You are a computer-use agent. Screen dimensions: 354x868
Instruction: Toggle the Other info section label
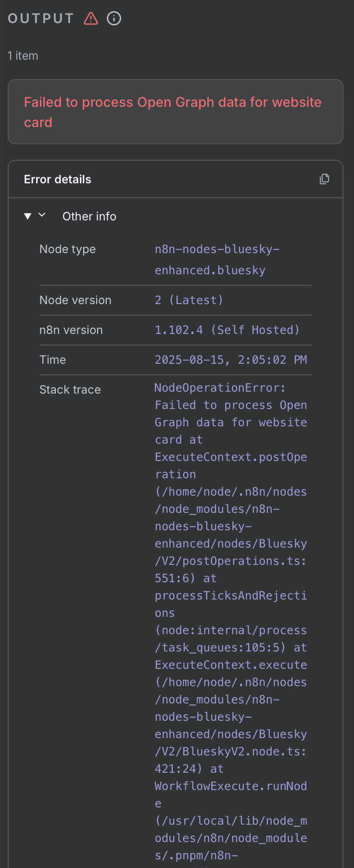point(89,217)
